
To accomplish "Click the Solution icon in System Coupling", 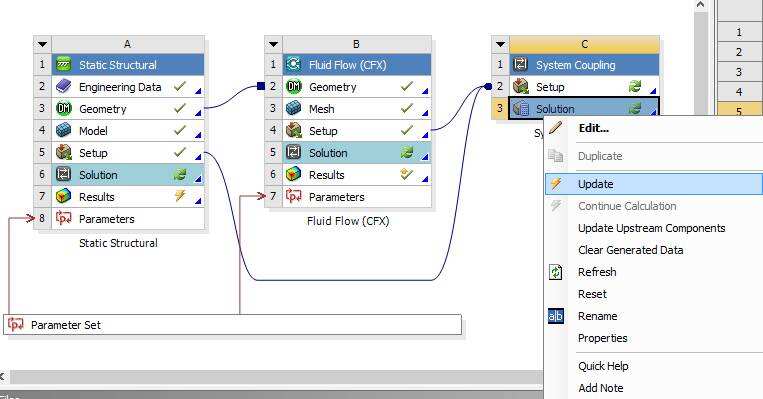I will coord(521,109).
